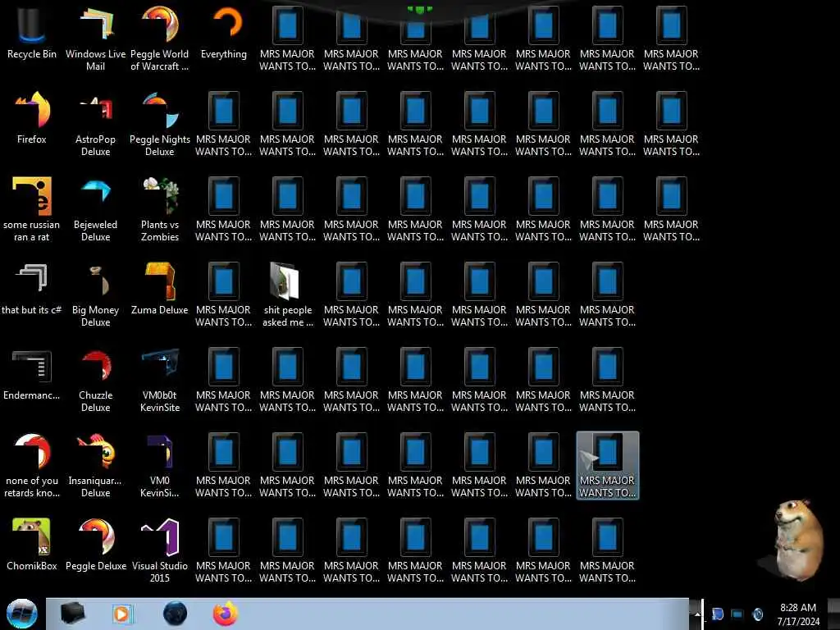This screenshot has height=630, width=840.
Task: Select Plants vs Zombies icon
Action: click(160, 211)
